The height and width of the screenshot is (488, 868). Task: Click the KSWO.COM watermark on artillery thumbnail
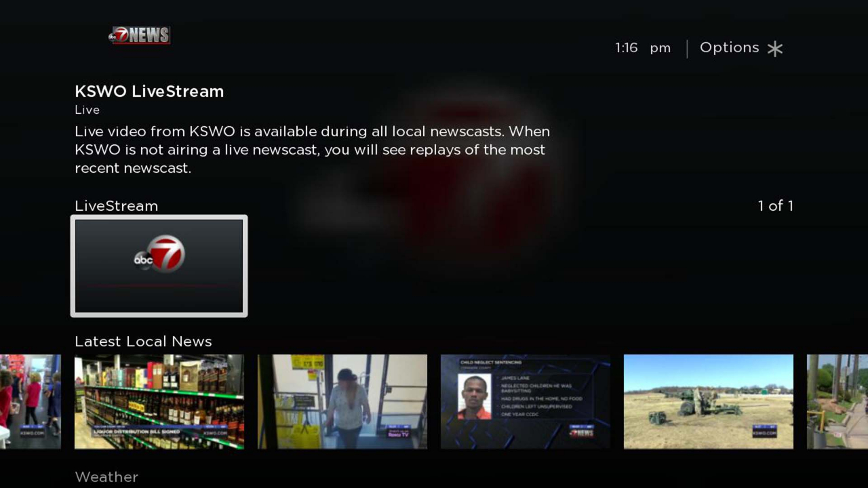tap(764, 433)
